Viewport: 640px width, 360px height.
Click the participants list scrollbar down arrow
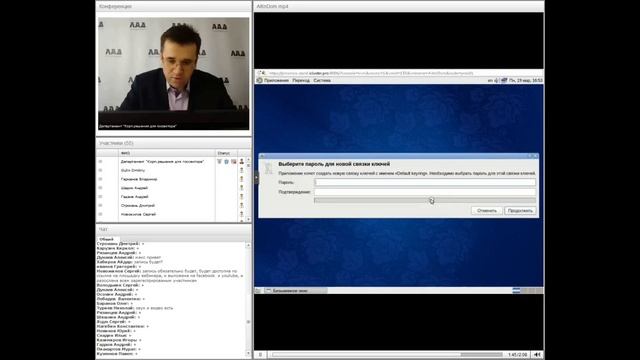pos(249,220)
